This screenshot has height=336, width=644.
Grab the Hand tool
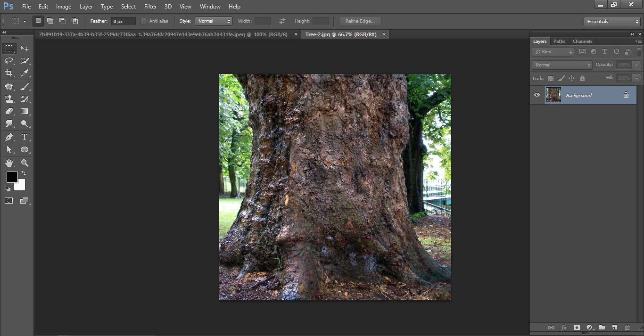[8, 163]
